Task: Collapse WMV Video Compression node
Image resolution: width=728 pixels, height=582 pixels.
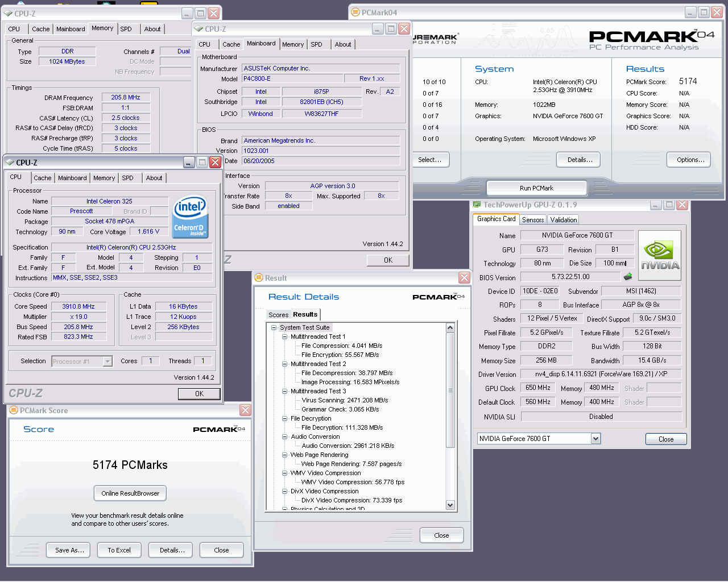Action: (x=285, y=473)
